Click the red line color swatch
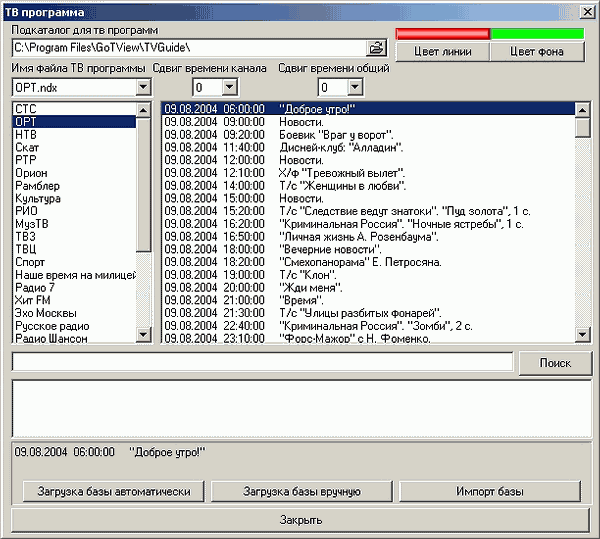Image resolution: width=600 pixels, height=539 pixels. click(x=443, y=33)
